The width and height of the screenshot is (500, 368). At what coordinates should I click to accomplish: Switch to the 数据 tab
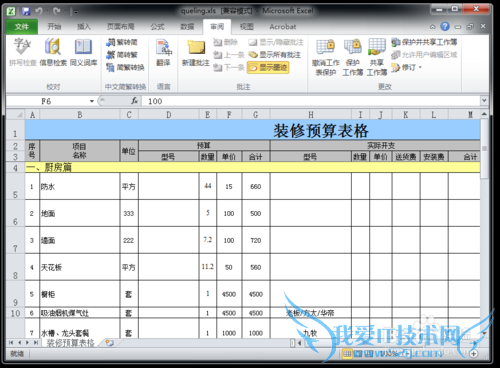click(187, 27)
